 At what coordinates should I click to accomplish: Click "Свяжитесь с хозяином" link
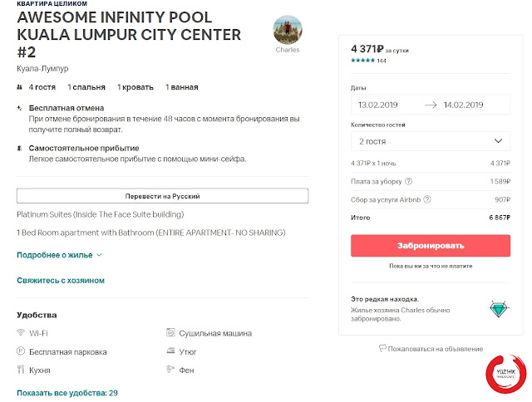pyautogui.click(x=61, y=281)
